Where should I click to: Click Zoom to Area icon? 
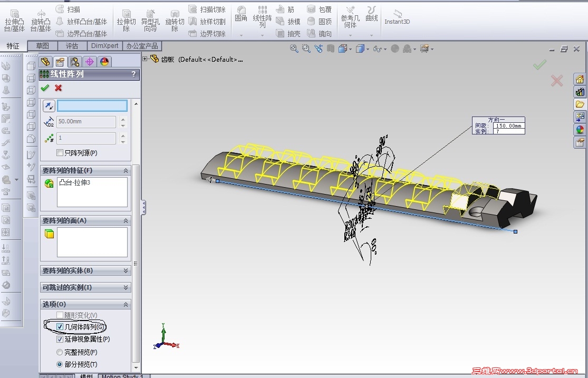pos(306,49)
